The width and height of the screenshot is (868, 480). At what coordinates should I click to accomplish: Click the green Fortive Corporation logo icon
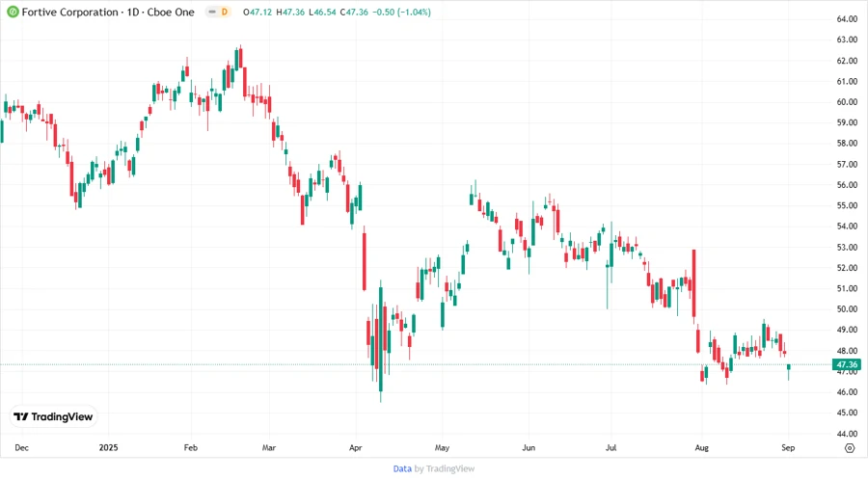click(13, 12)
